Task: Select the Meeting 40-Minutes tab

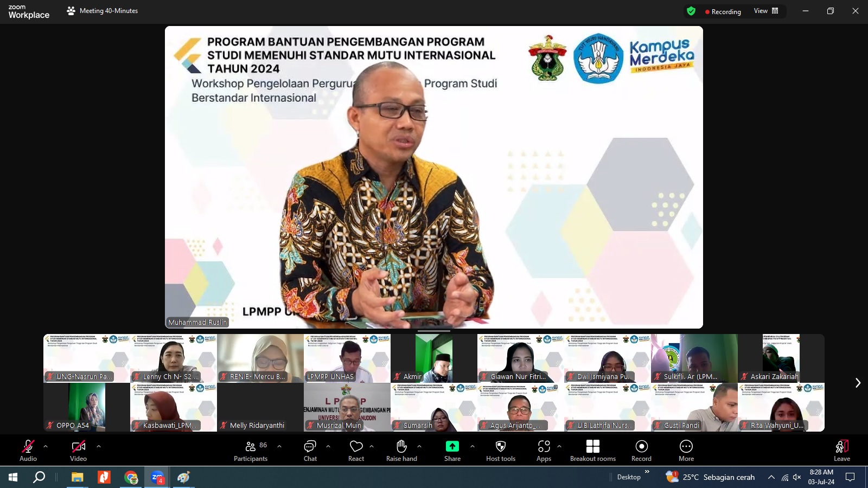Action: coord(103,10)
